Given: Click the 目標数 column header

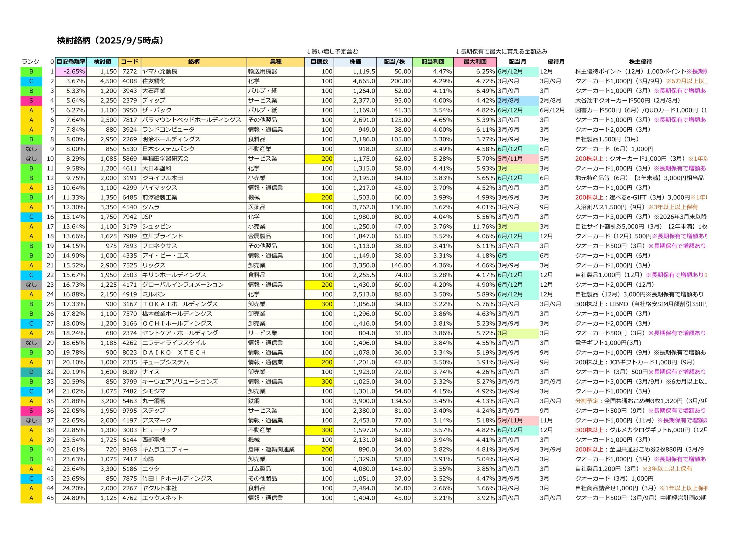Looking at the screenshot, I should coord(319,62).
